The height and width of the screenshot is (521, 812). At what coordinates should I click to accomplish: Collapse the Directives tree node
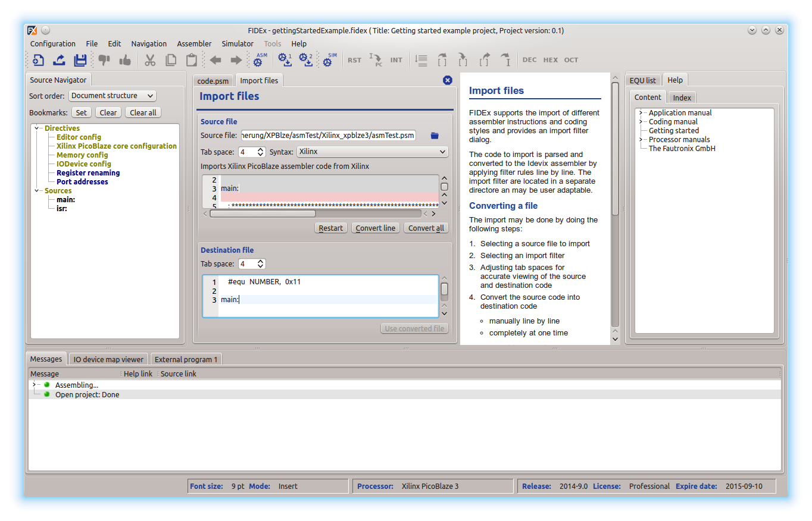coord(38,128)
